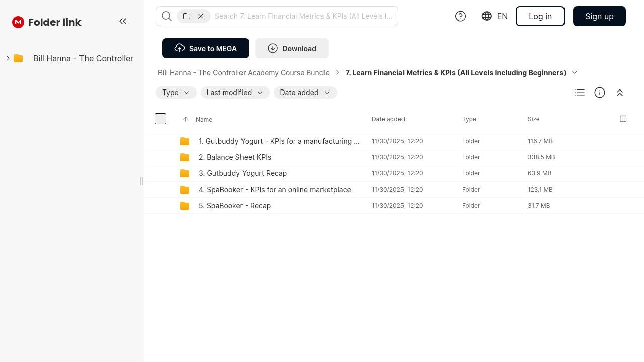Image resolution: width=644 pixels, height=362 pixels.
Task: Click the Save to MEGA button
Action: click(x=205, y=48)
